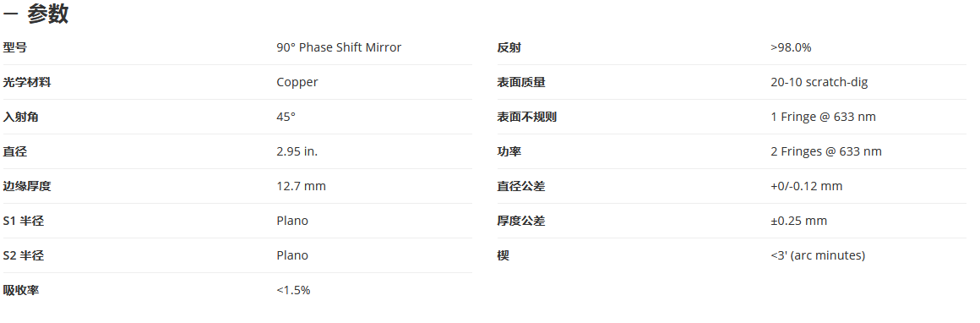Select the Copper material value
This screenshot has height=323, width=980.
point(297,82)
